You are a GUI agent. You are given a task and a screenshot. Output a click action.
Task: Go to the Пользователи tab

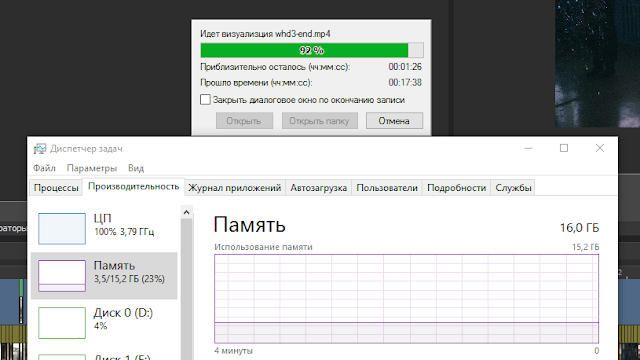tap(387, 188)
